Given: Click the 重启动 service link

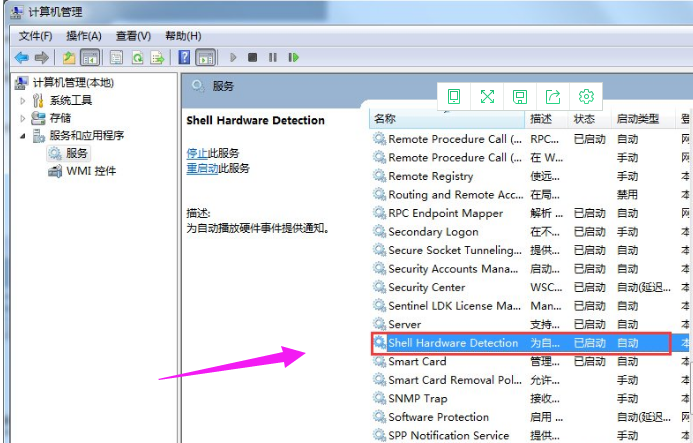Looking at the screenshot, I should click(x=202, y=168).
